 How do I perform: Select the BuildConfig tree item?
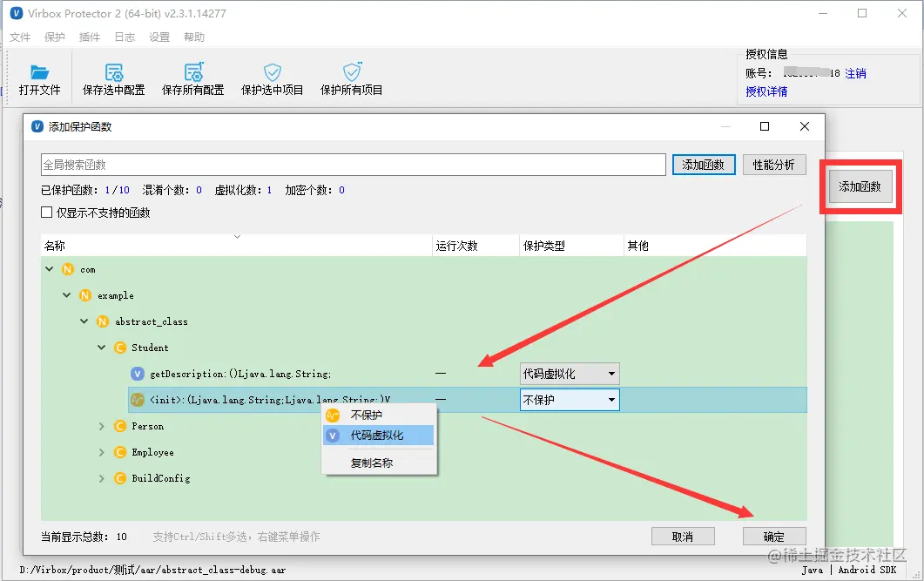click(x=161, y=478)
